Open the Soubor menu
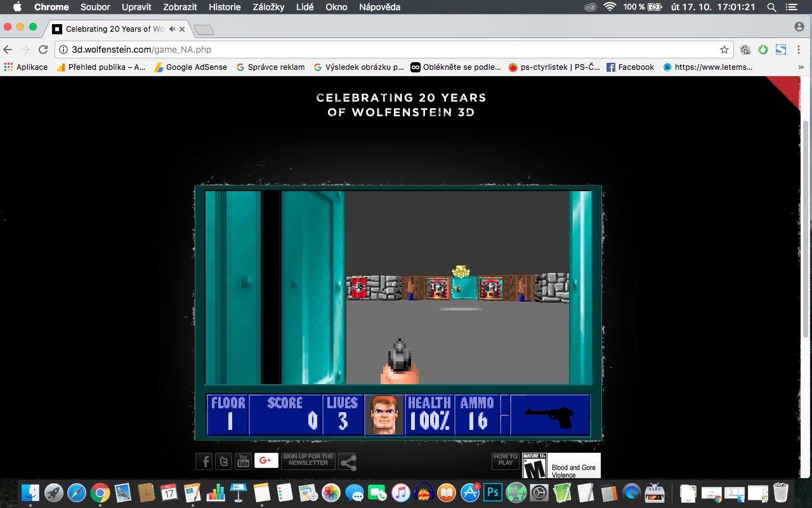Viewport: 812px width, 508px height. pos(95,7)
